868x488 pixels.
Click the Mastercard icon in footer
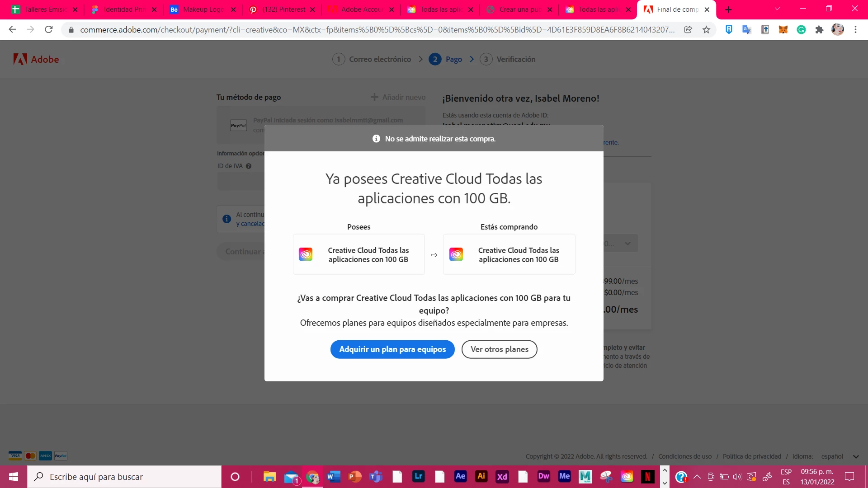tap(30, 455)
